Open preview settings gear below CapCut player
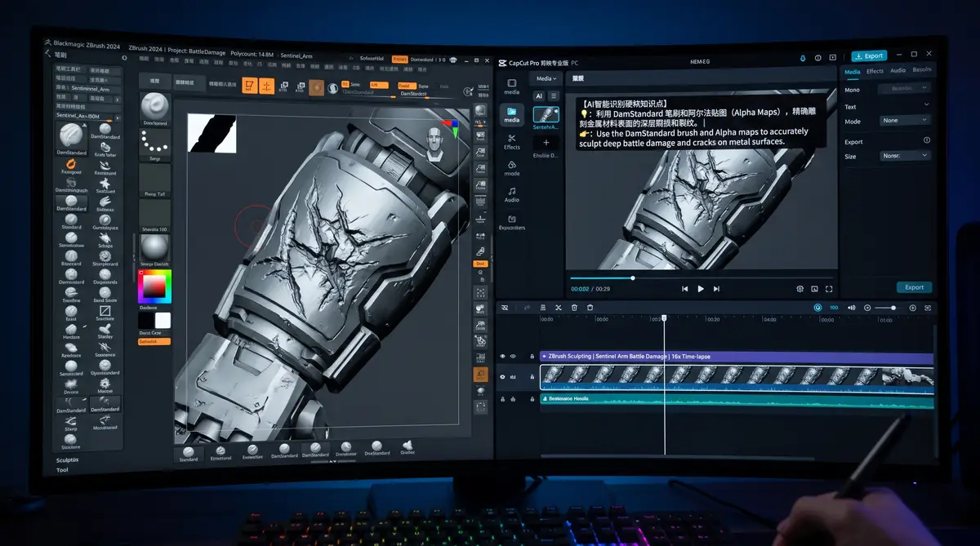 pos(800,289)
